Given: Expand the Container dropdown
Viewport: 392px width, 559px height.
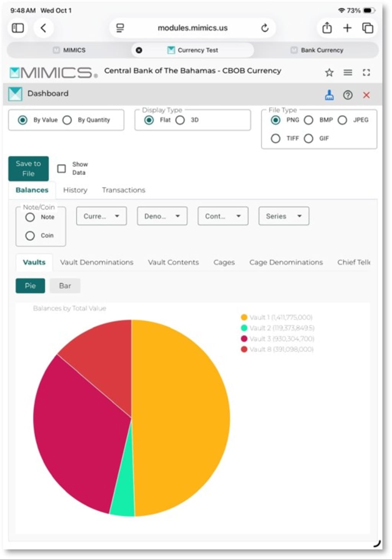Looking at the screenshot, I should pyautogui.click(x=223, y=216).
